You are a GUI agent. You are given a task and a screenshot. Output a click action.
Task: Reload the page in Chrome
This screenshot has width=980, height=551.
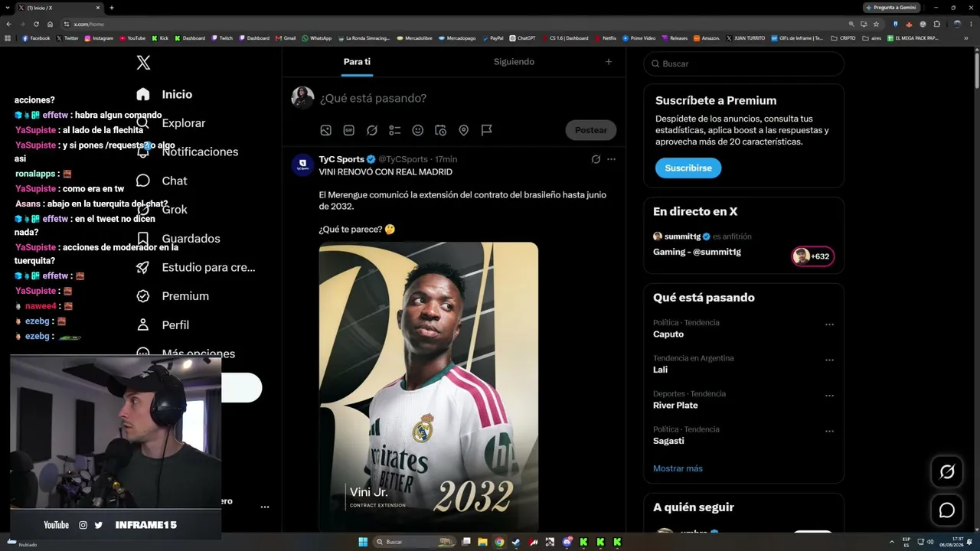(36, 24)
